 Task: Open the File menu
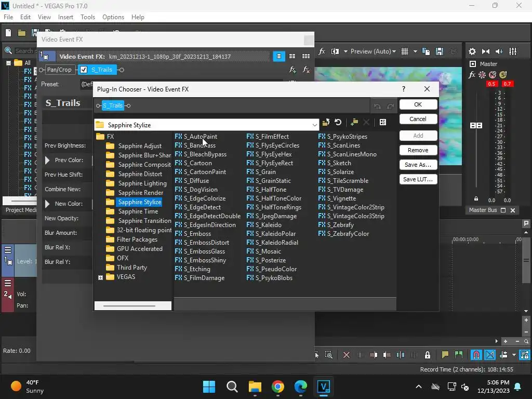coord(8,17)
